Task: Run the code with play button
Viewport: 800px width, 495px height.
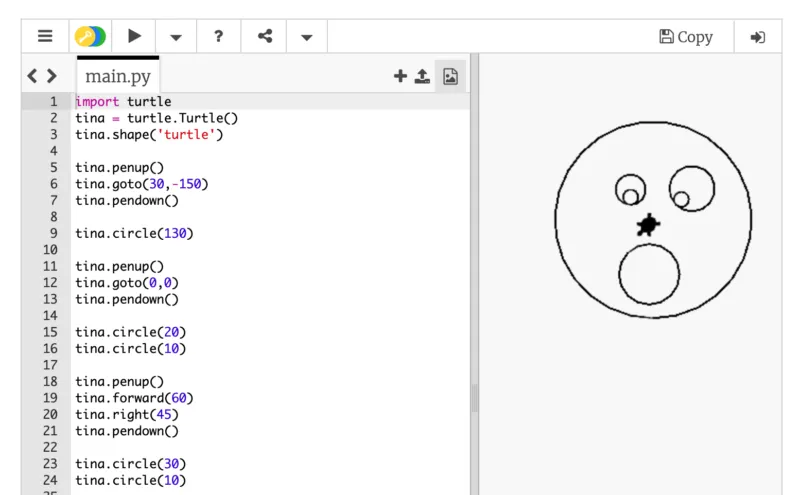Action: click(x=134, y=37)
